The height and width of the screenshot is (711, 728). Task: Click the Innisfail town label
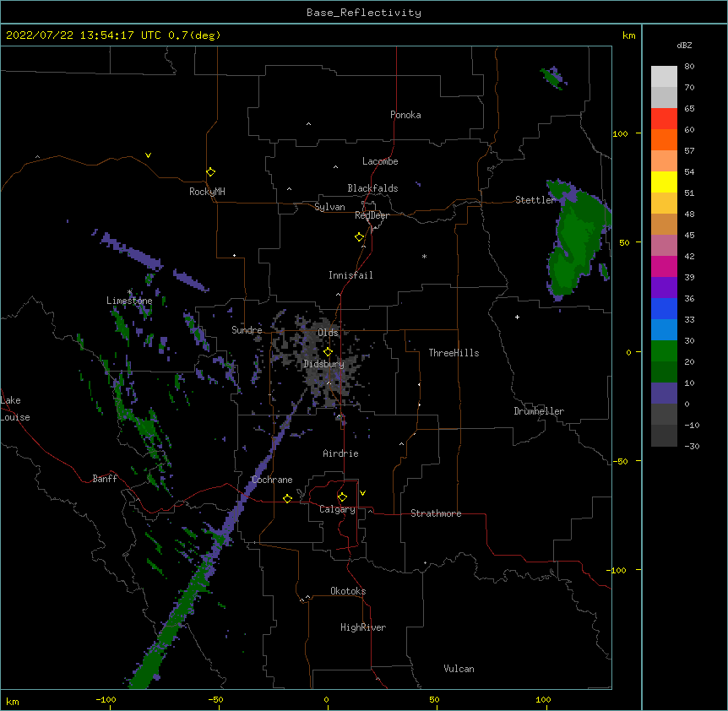[350, 275]
